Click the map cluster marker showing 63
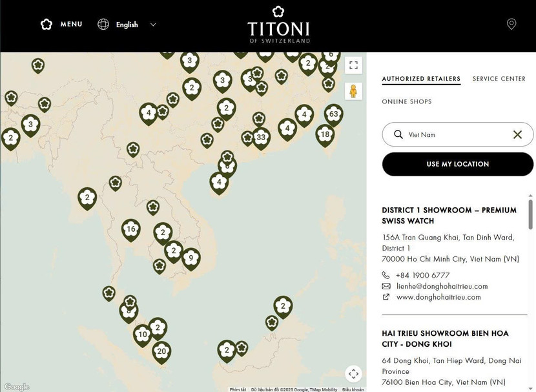 click(x=333, y=115)
